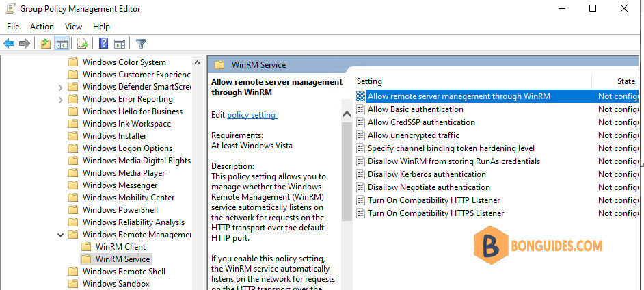Select Specify channel binding token hardening level
This screenshot has height=290, width=644.
click(x=451, y=148)
